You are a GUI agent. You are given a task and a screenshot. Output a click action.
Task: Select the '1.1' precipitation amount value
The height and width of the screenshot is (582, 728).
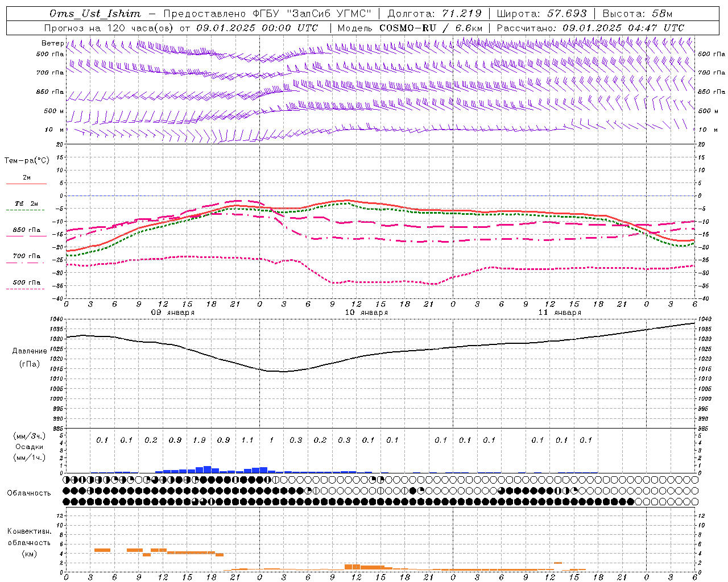click(x=247, y=440)
